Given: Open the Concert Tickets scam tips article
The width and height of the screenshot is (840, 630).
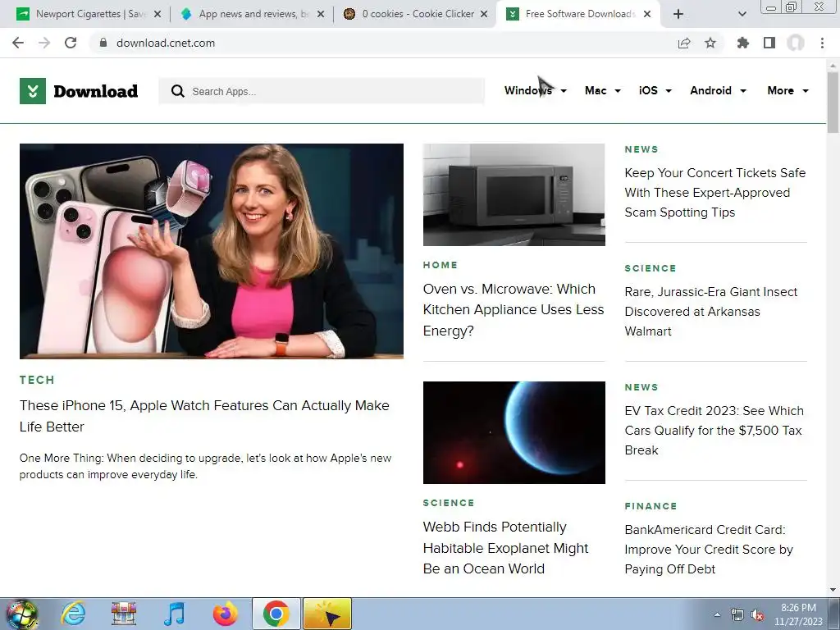Looking at the screenshot, I should 715,192.
